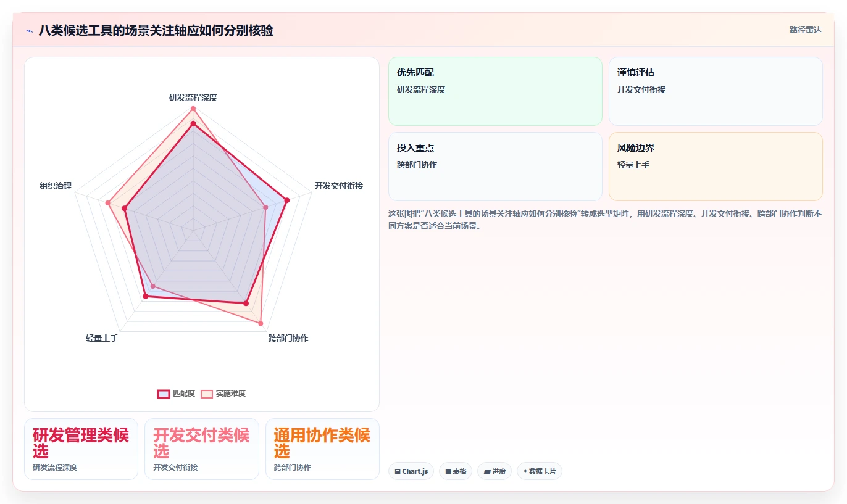The image size is (847, 504).
Task: Click 研发流程深度 text in 优先匹配 card
Action: coord(421,89)
